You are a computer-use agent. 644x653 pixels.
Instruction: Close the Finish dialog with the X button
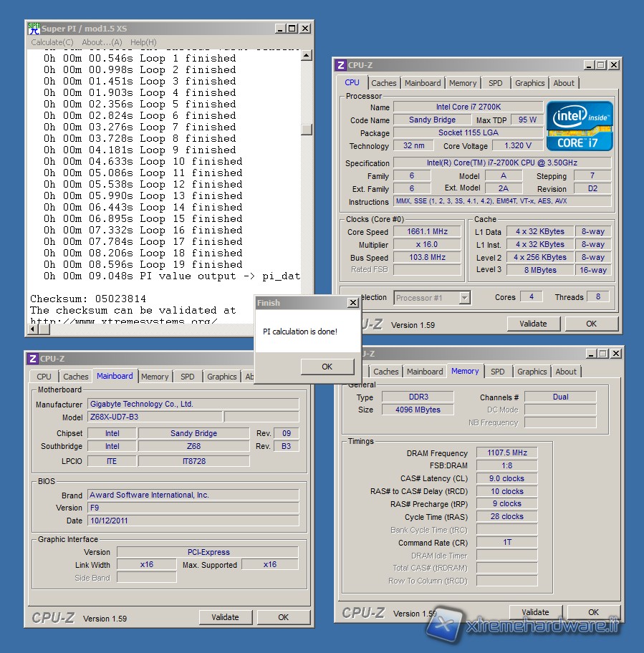coord(352,303)
